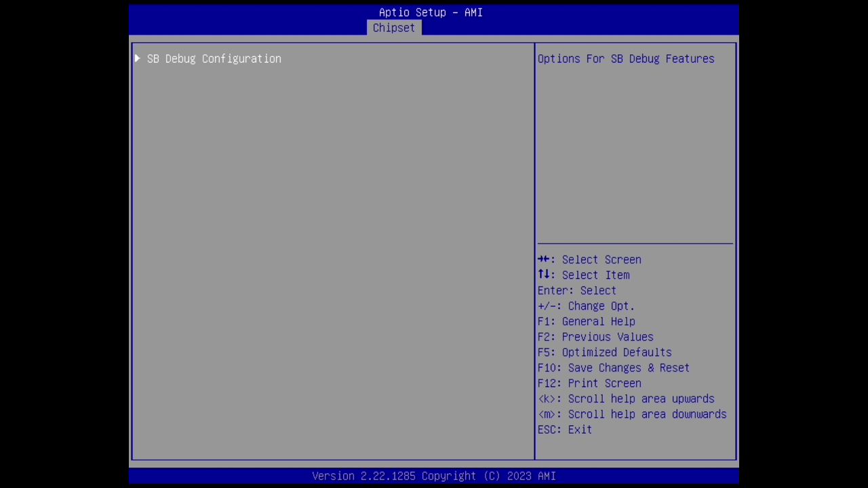Click the version 2.22.1285 copyright footer
Viewport: 868px width, 488px height.
point(434,476)
